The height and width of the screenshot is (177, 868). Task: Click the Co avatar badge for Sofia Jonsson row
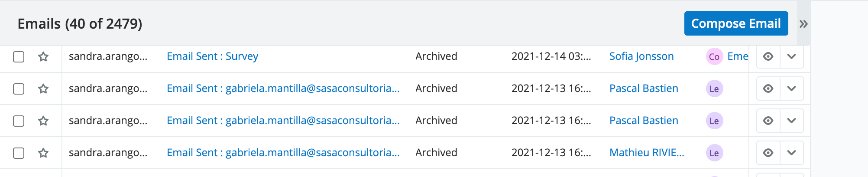(x=714, y=57)
